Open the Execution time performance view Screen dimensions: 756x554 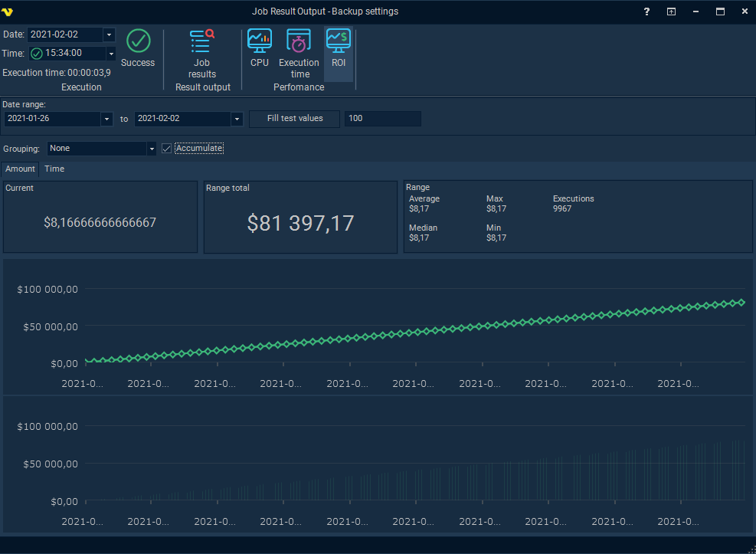(299, 41)
